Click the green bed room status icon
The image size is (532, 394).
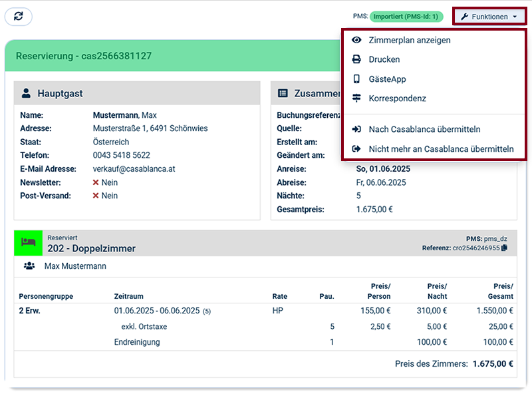(x=28, y=243)
